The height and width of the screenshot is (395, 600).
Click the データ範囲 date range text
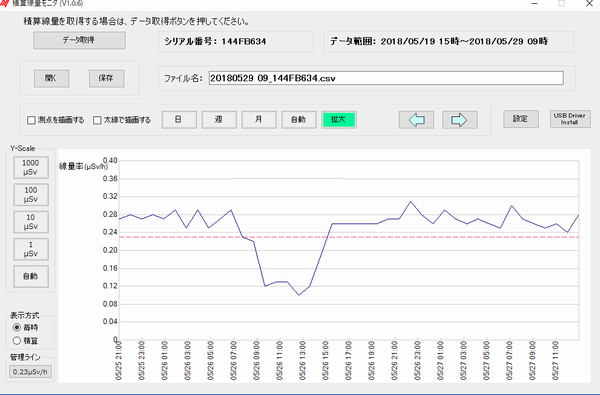point(439,41)
